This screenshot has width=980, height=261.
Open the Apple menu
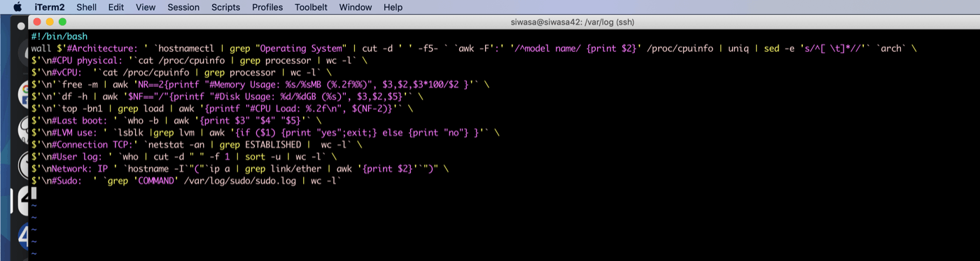tap(17, 7)
